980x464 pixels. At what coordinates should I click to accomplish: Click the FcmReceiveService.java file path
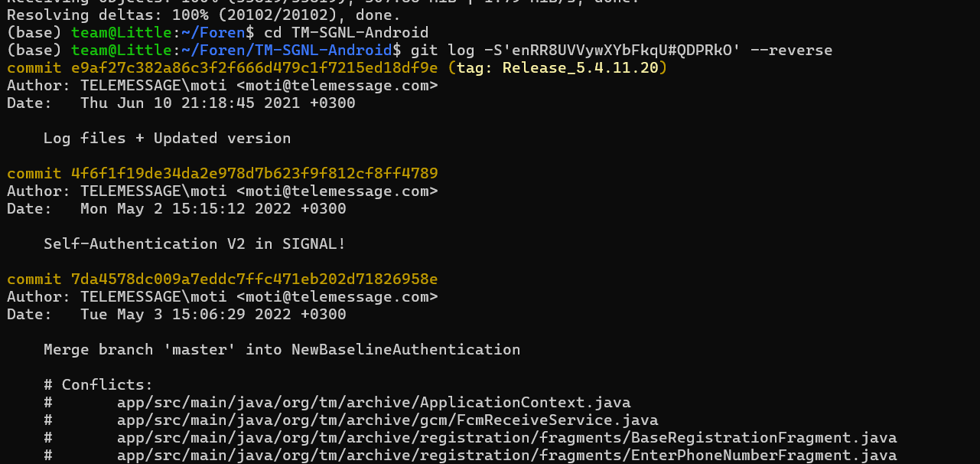coord(387,420)
